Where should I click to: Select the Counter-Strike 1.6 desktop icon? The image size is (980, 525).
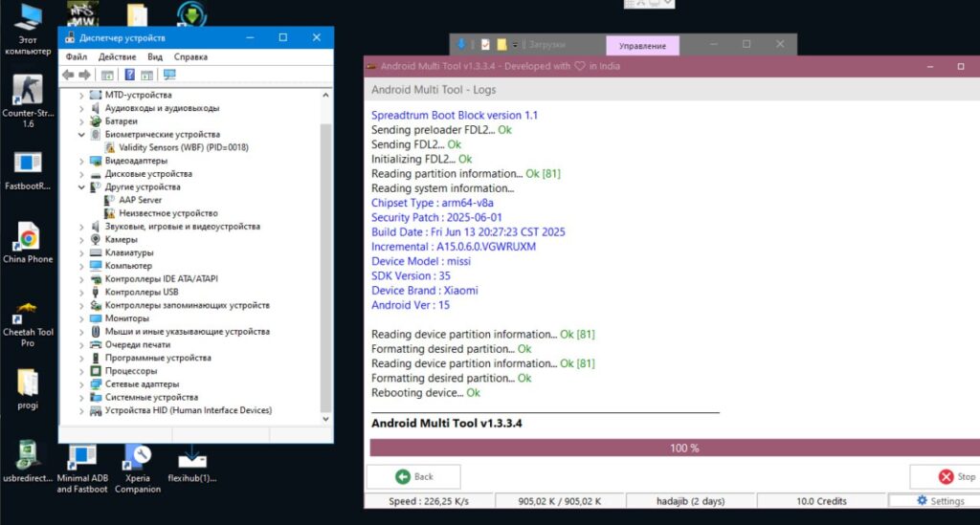28,91
